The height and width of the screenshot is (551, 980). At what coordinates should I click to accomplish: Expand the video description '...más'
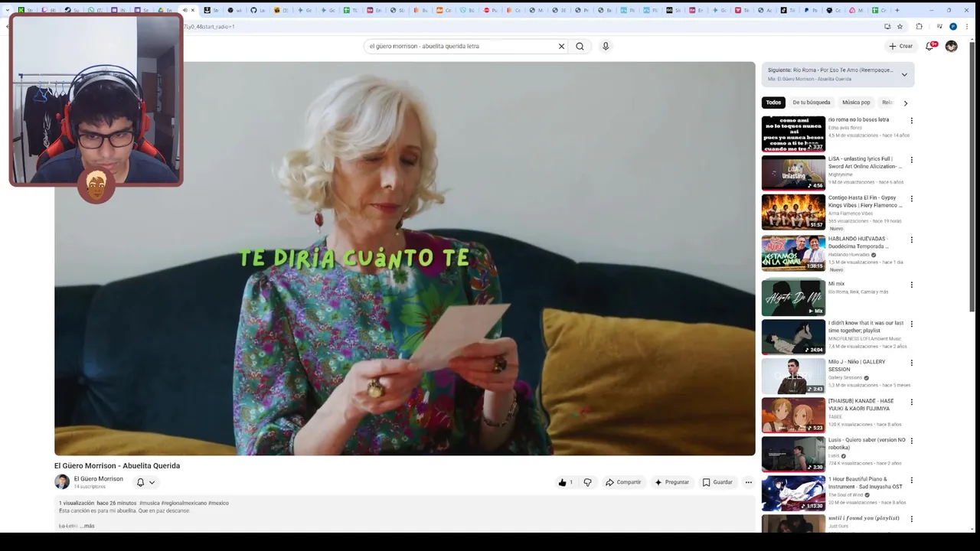coord(87,526)
